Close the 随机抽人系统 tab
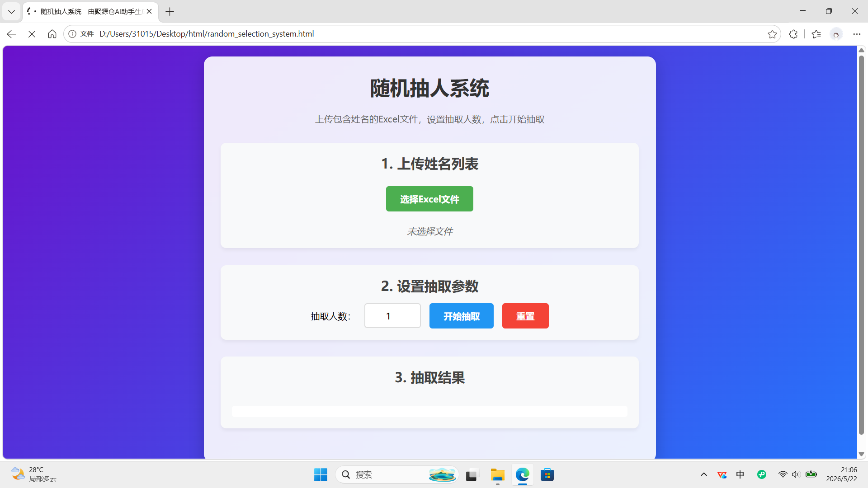Screen dimensions: 868x488 click(149, 11)
